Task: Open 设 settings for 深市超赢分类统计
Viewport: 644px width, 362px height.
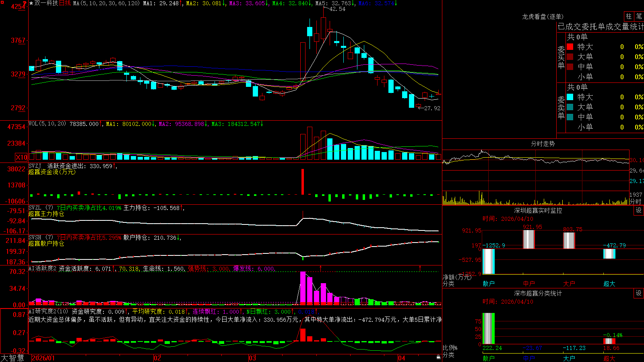Action: point(638,293)
